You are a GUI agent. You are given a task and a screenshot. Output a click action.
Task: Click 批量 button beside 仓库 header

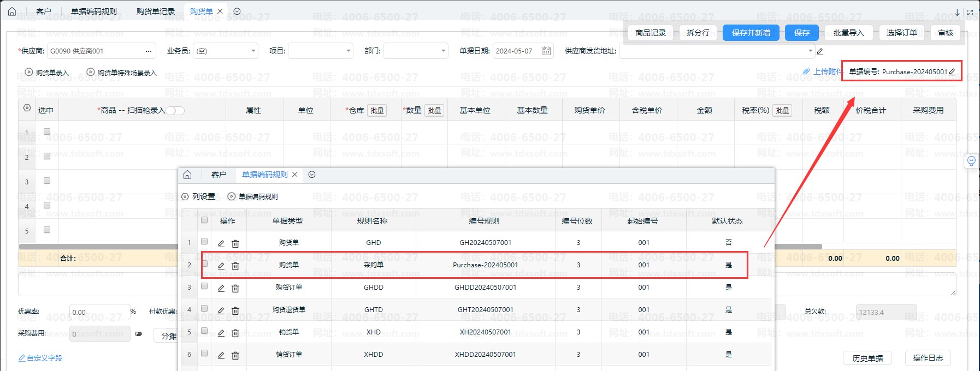click(x=377, y=111)
